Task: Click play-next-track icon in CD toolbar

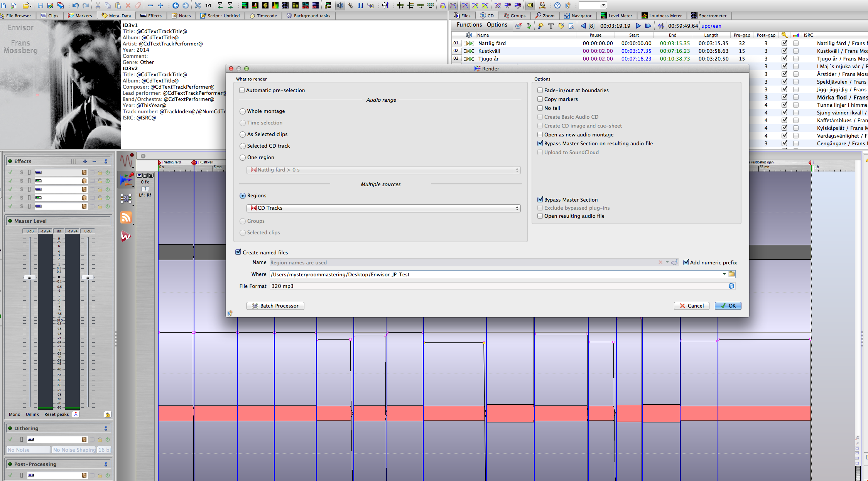Action: click(648, 26)
